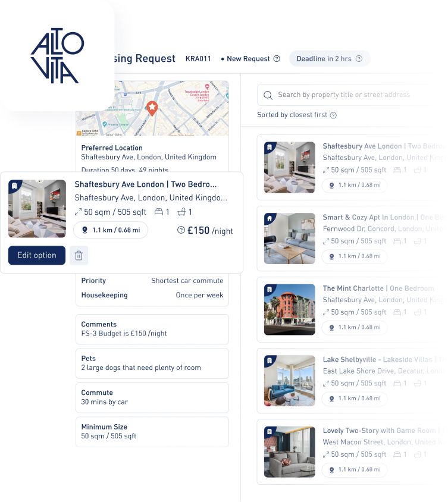Viewport: 448px width, 502px height.
Task: Click the 1.1 km / 0.68 mi pill in selected option
Action: tap(111, 230)
